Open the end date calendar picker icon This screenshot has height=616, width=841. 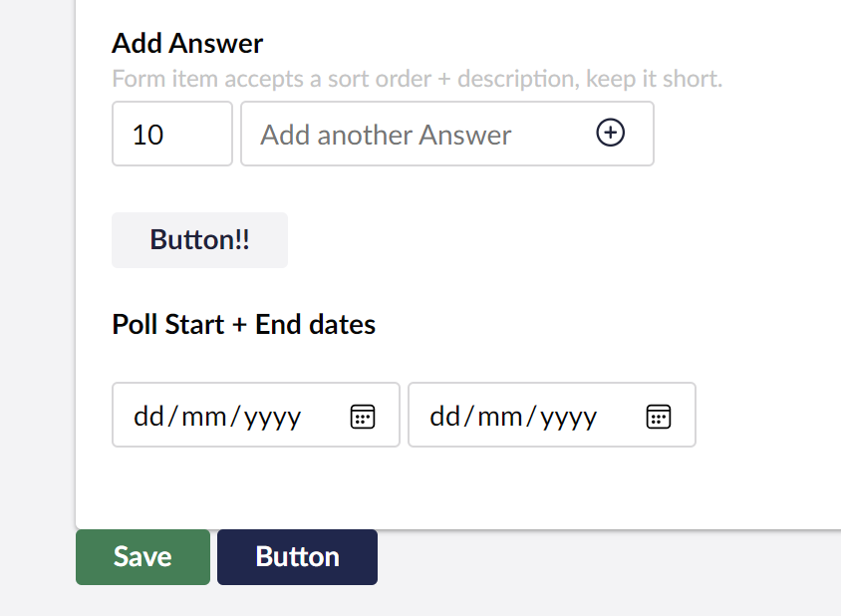(658, 416)
